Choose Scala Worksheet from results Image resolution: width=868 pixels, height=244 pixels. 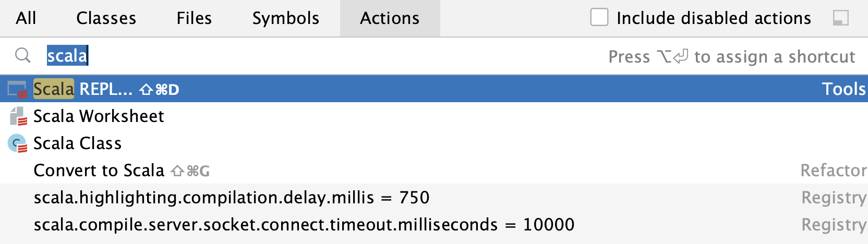(434, 116)
